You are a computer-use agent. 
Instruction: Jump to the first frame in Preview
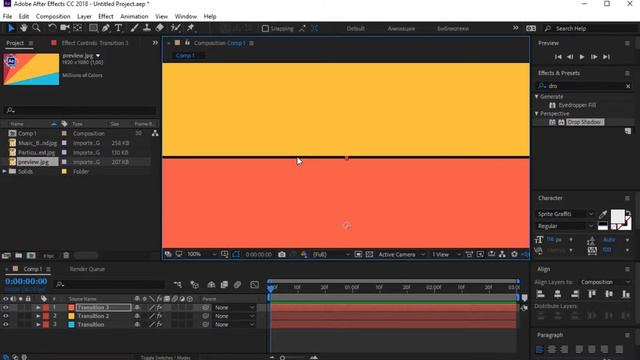558,57
